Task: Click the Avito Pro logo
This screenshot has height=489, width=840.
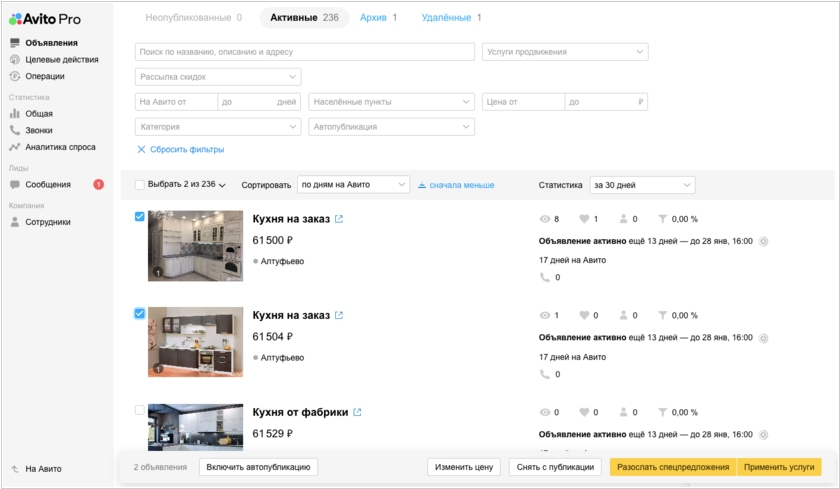Action: pos(45,19)
